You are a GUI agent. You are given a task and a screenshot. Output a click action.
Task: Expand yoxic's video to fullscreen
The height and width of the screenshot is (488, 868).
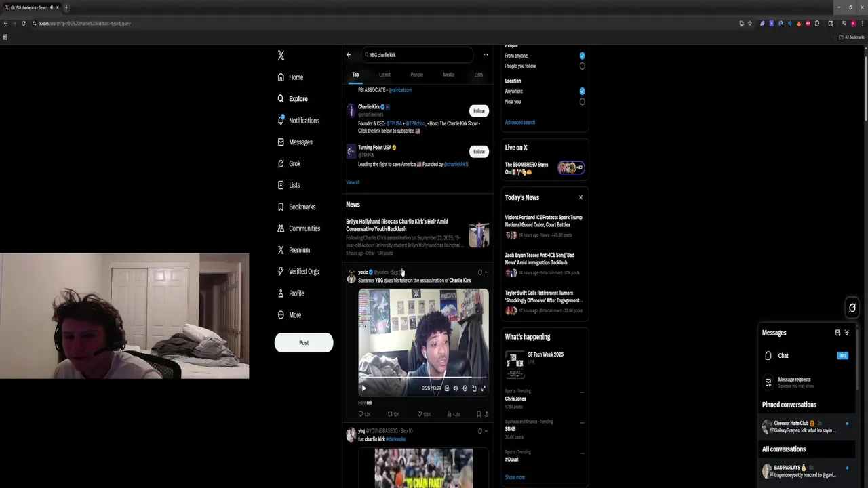coord(483,388)
